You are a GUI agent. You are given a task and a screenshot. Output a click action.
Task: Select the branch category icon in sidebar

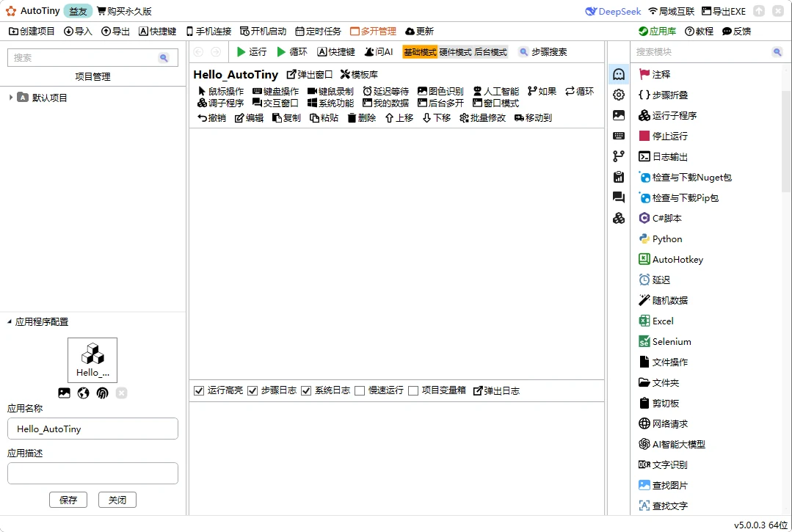(619, 156)
